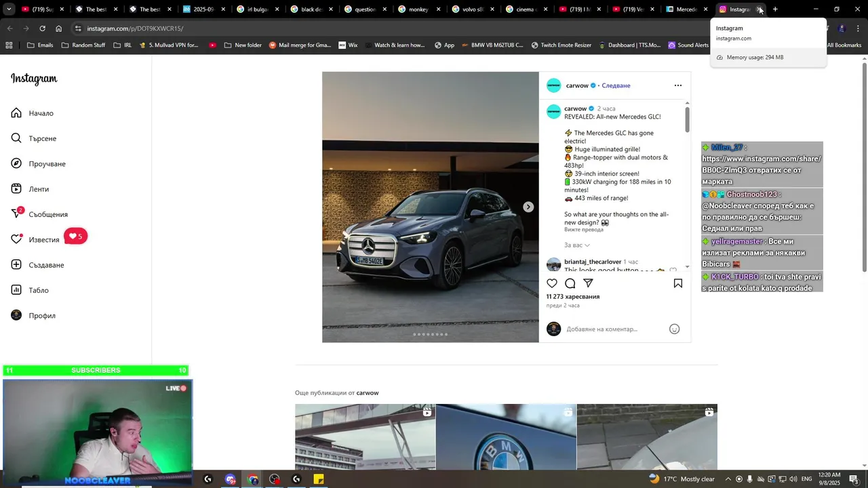Screen dimensions: 868x488
Task: Open Random Stuff bookmark folder
Action: [83, 45]
